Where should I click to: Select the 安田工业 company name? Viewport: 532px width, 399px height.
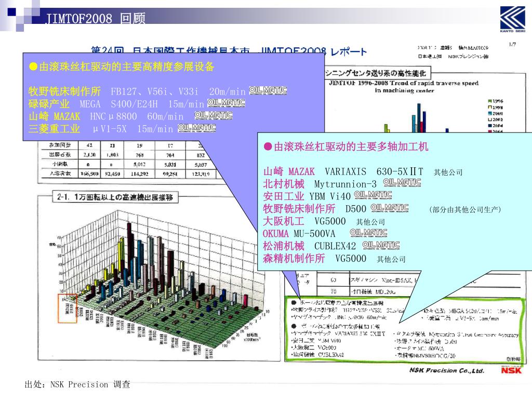pos(284,196)
